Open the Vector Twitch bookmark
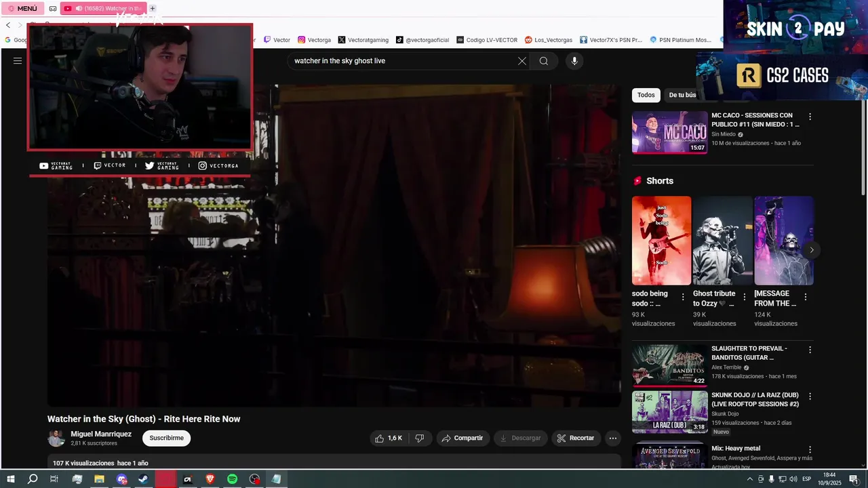The height and width of the screenshot is (488, 868). point(277,40)
